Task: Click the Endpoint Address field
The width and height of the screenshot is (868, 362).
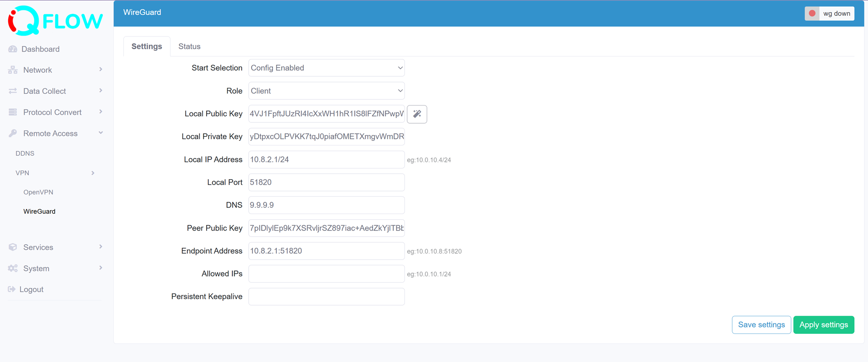Action: pyautogui.click(x=326, y=251)
